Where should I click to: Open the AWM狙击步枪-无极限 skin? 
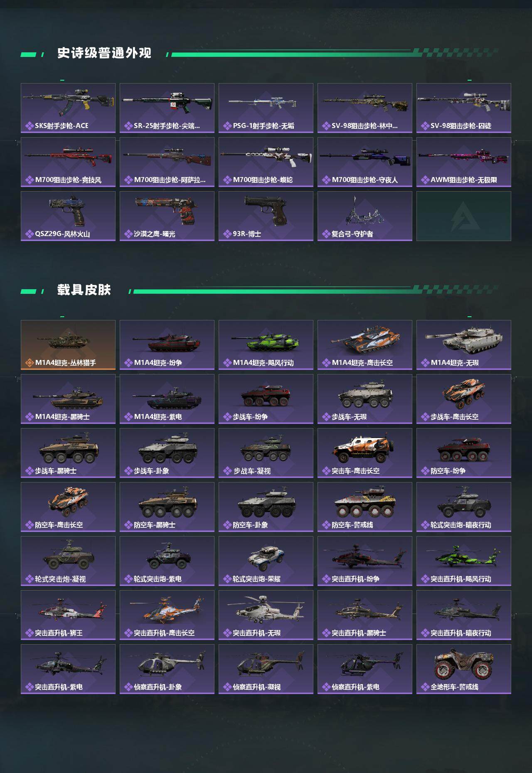pyautogui.click(x=464, y=162)
